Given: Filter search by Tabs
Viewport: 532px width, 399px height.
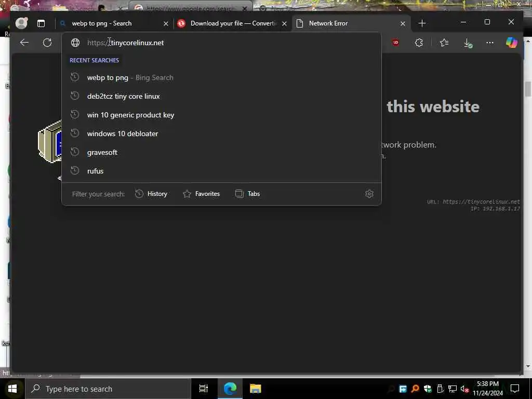Looking at the screenshot, I should tap(248, 194).
